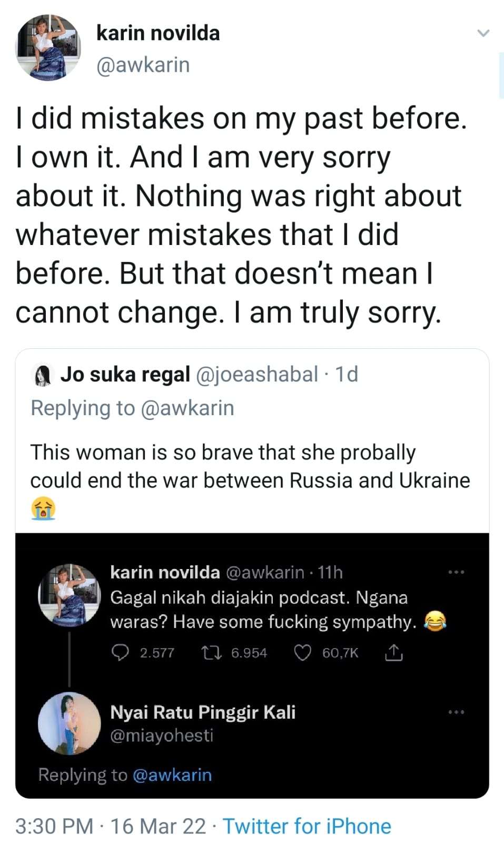The width and height of the screenshot is (504, 843).
Task: Click karin novilda's main profile picture
Action: (x=48, y=48)
